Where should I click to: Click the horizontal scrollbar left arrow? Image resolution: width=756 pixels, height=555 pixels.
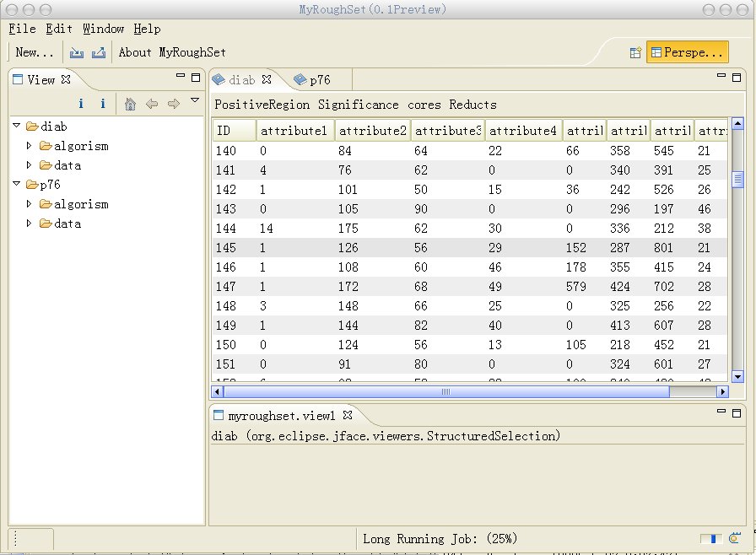point(217,391)
